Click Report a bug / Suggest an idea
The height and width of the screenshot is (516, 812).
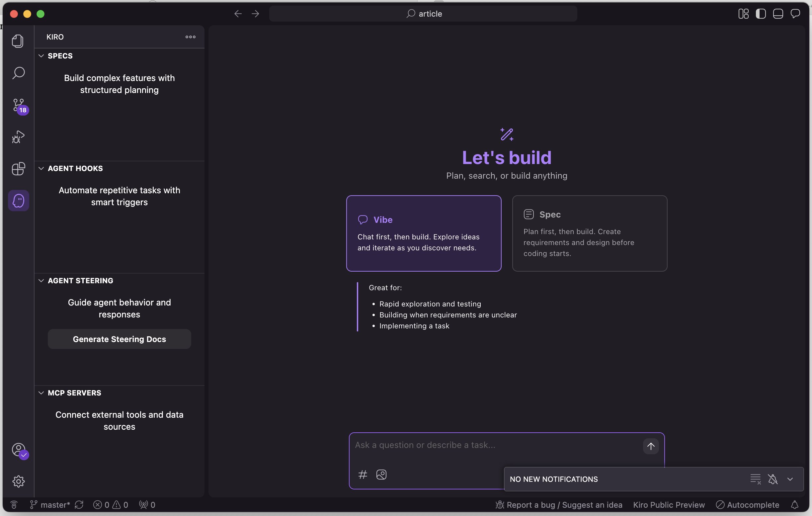[x=559, y=505]
